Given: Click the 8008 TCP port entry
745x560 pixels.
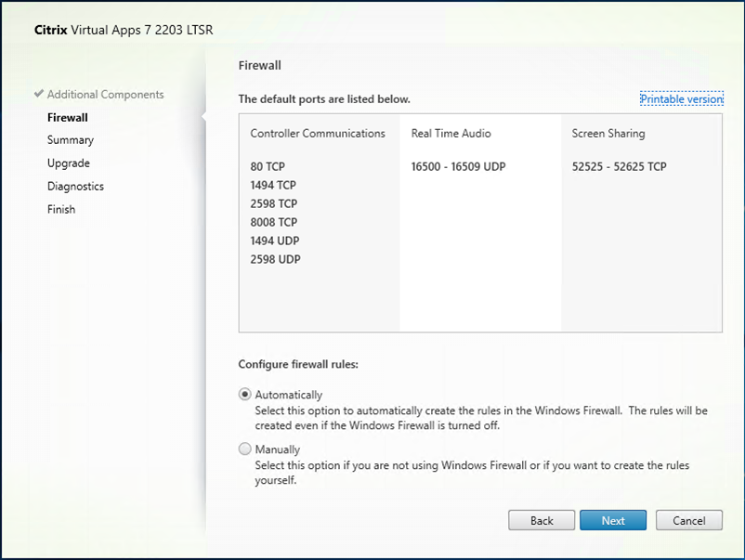Looking at the screenshot, I should (x=274, y=222).
